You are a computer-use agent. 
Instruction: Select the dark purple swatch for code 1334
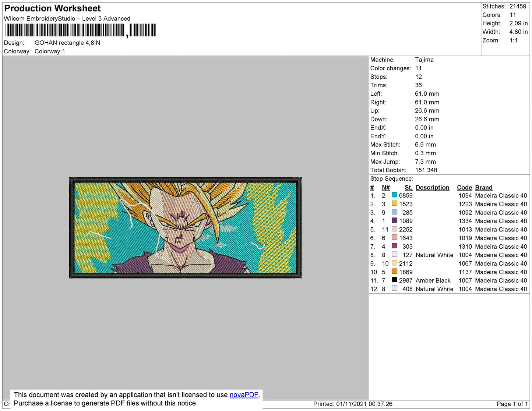(x=394, y=220)
